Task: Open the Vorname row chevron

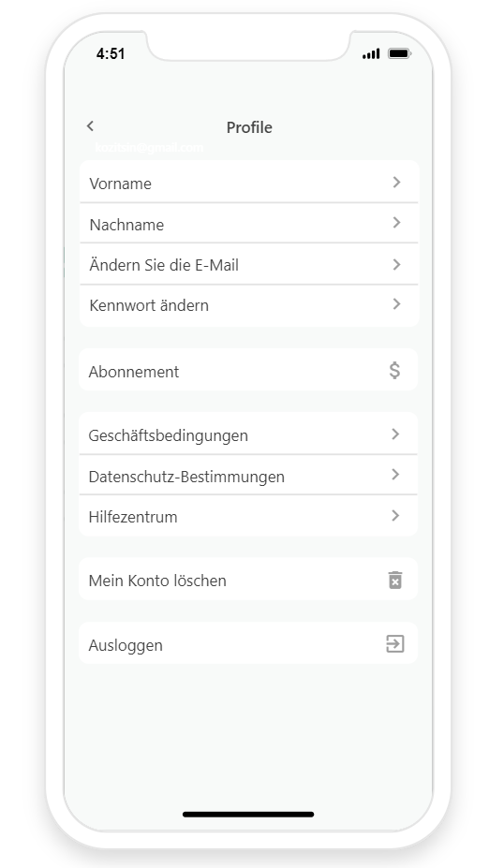Action: point(396,183)
